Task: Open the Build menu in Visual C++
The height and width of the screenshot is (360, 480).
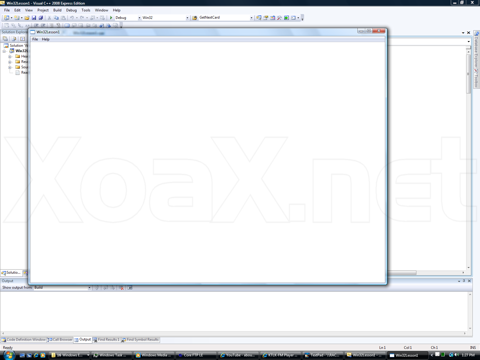Action: click(57, 10)
